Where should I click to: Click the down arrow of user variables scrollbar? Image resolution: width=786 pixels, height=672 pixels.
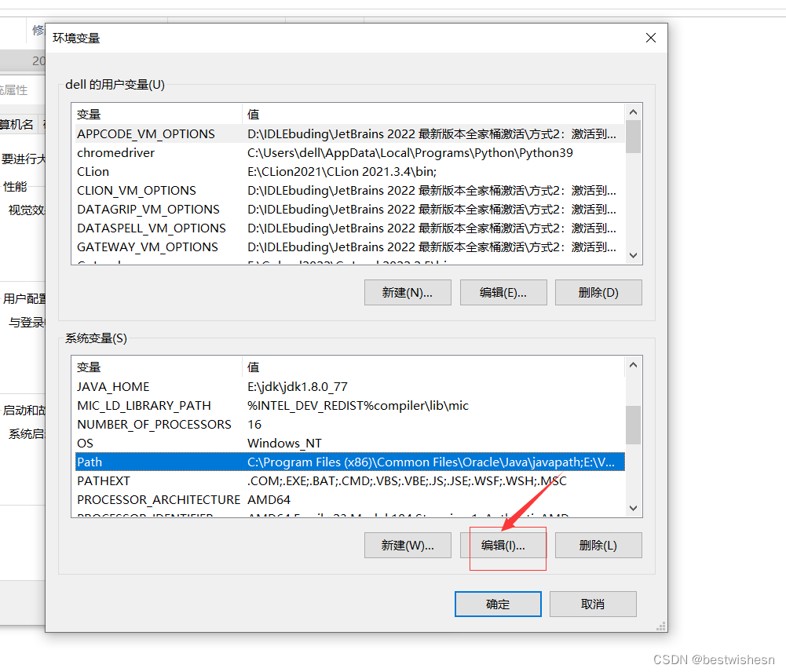click(x=633, y=257)
